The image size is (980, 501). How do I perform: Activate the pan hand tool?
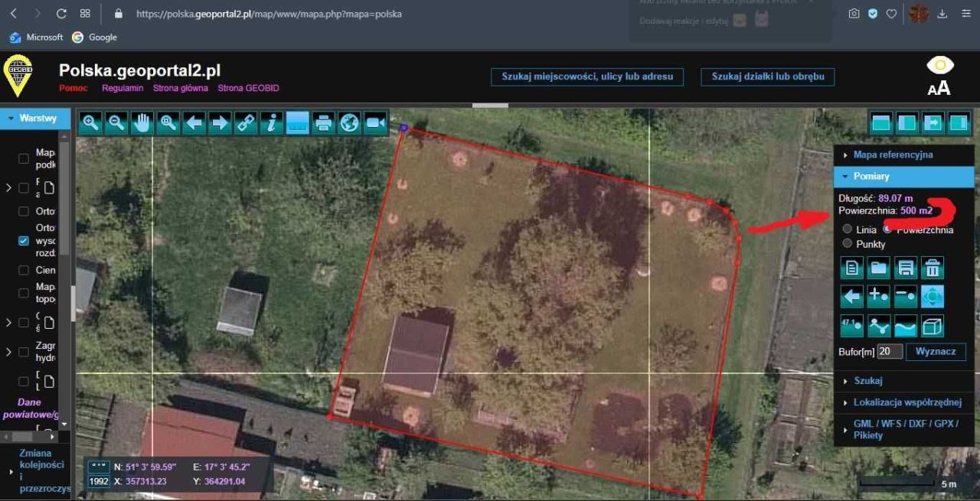coord(142,122)
